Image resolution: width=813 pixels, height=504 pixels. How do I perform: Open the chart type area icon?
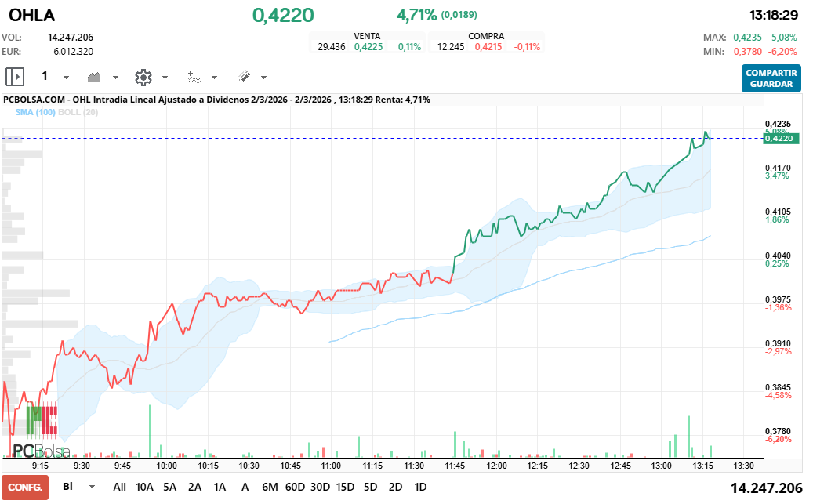click(95, 77)
